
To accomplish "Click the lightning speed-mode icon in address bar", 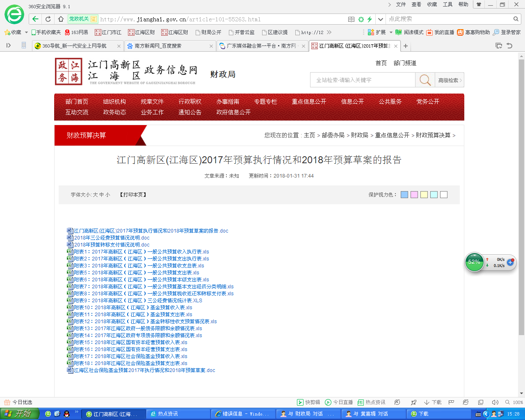I will click(370, 19).
